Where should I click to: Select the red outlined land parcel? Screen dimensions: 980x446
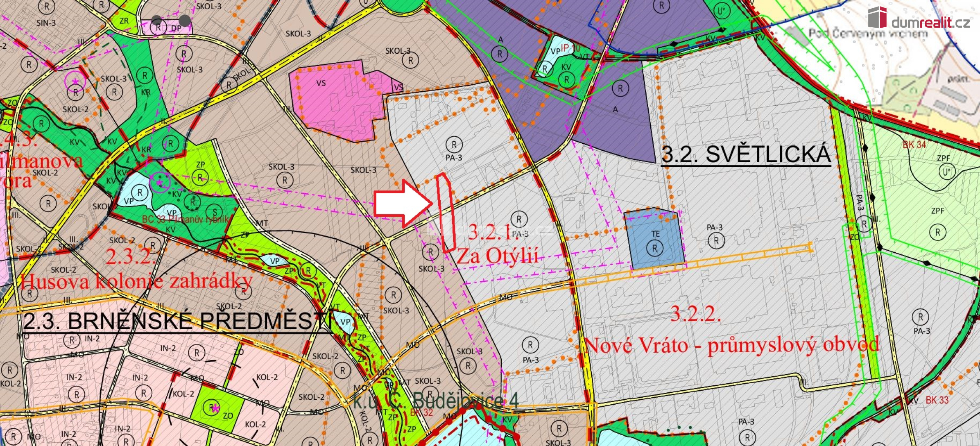tap(446, 213)
